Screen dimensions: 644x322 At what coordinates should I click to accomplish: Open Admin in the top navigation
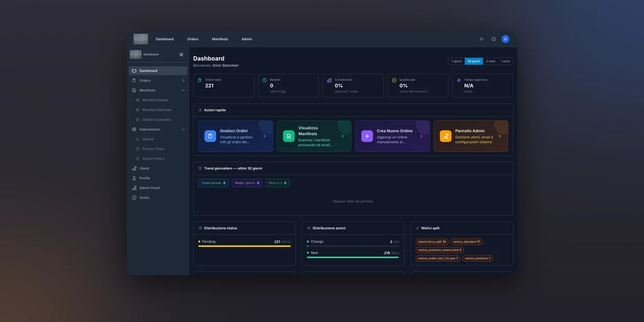point(247,39)
